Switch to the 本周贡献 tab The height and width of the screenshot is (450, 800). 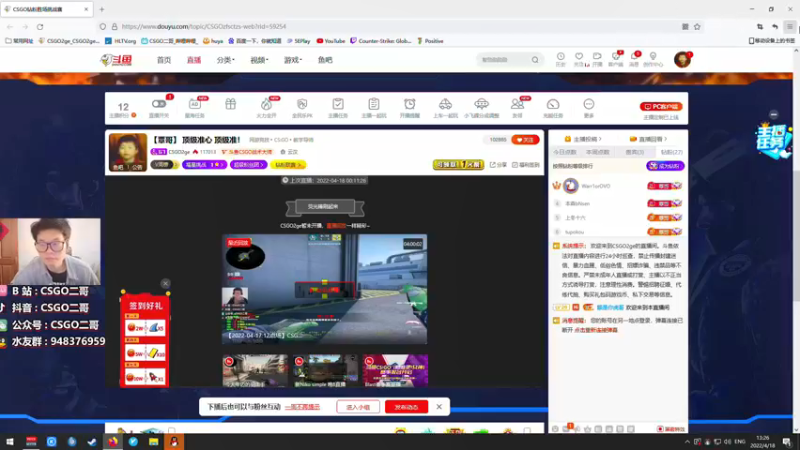pos(597,152)
